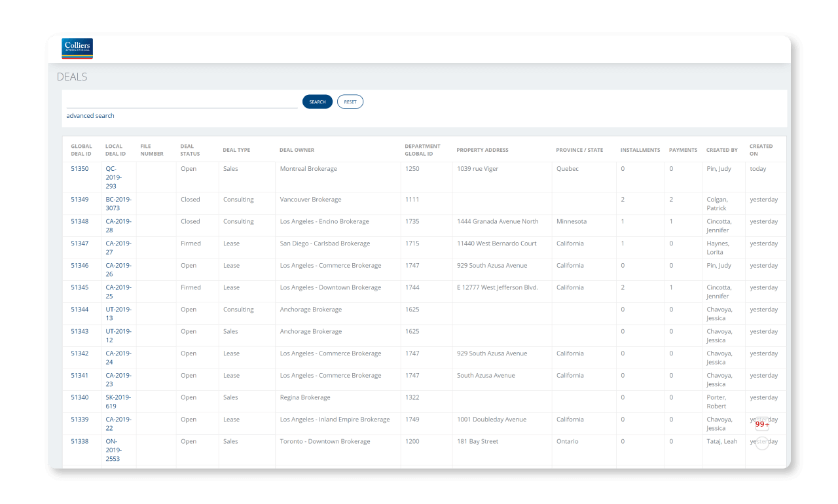Sort by the INSTALLMENTS column
Image resolution: width=838 pixels, height=504 pixels.
(x=640, y=150)
